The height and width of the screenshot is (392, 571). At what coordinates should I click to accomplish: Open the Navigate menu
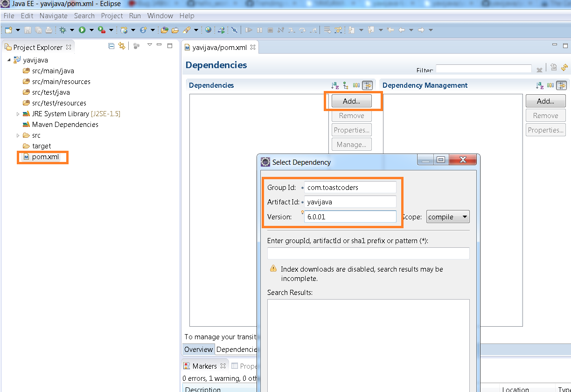[x=53, y=16]
